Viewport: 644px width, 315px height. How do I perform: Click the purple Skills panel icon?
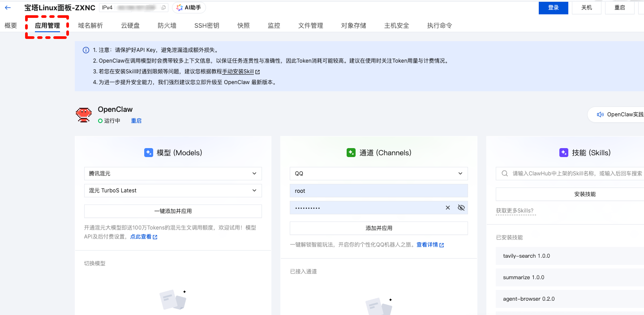point(563,153)
